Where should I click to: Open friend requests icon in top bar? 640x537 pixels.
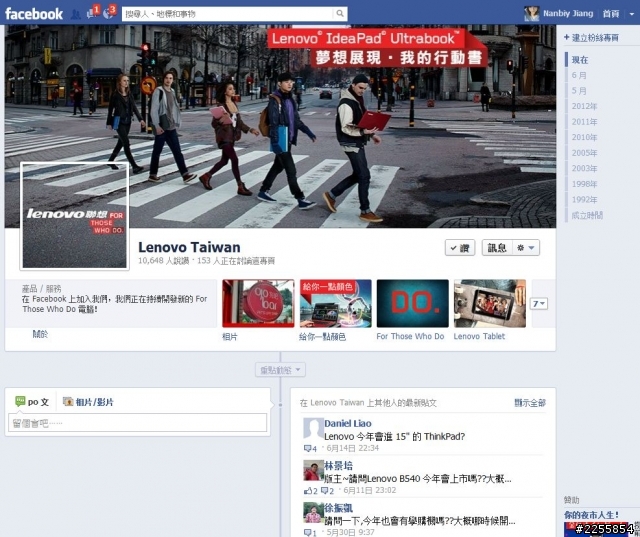click(x=76, y=14)
